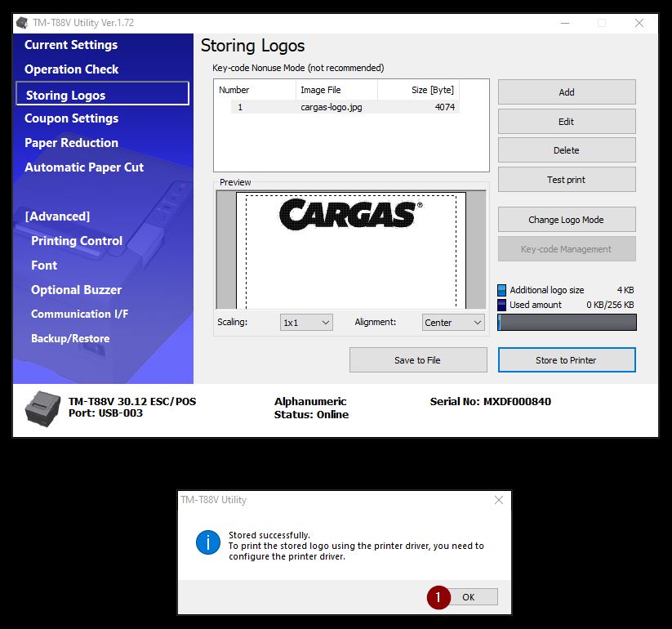Click the Used amount dark blue legend square
672x629 pixels.
(501, 305)
